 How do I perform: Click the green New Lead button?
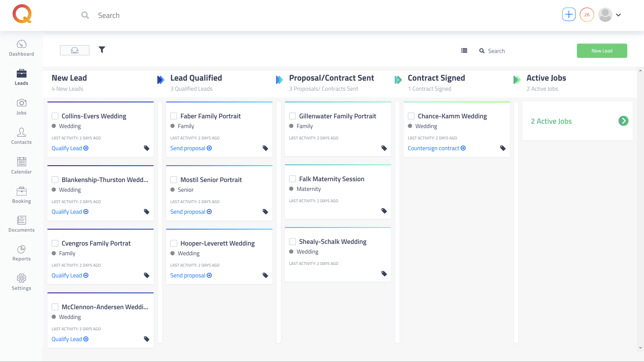pyautogui.click(x=602, y=51)
